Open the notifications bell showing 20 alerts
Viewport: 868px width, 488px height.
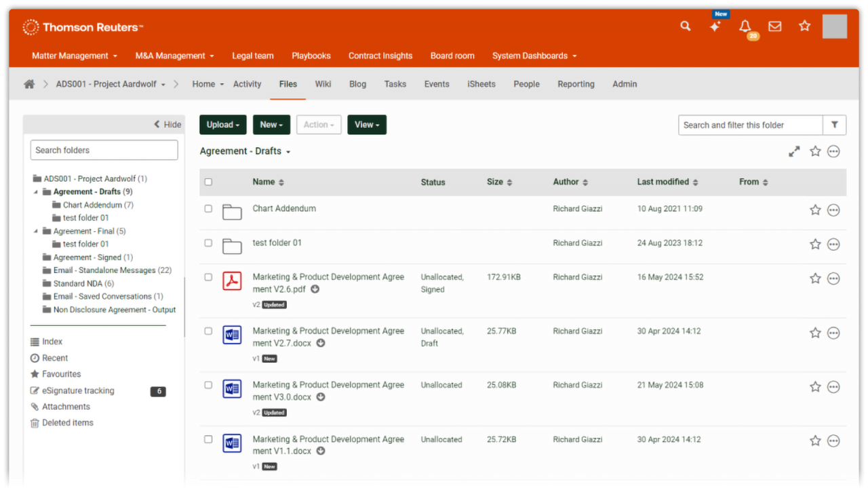tap(745, 26)
